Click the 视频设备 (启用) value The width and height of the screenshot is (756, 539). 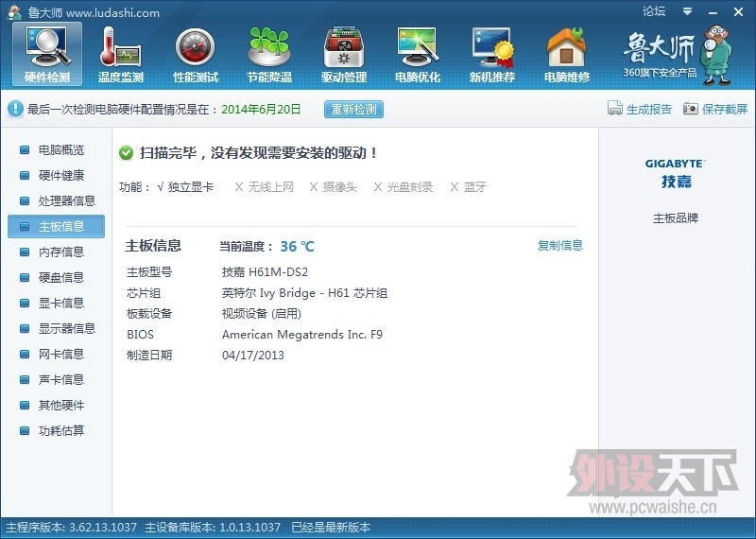click(x=262, y=314)
